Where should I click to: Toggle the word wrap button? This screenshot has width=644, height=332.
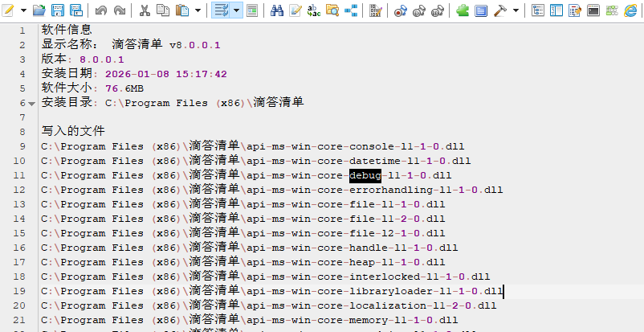pos(221,10)
